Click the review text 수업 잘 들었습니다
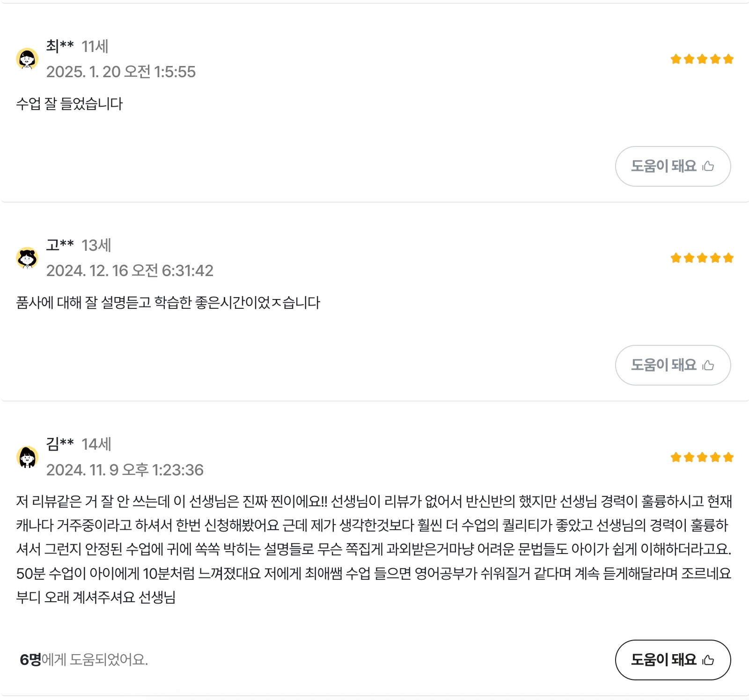Screen dimensions: 749x700 click(x=69, y=103)
